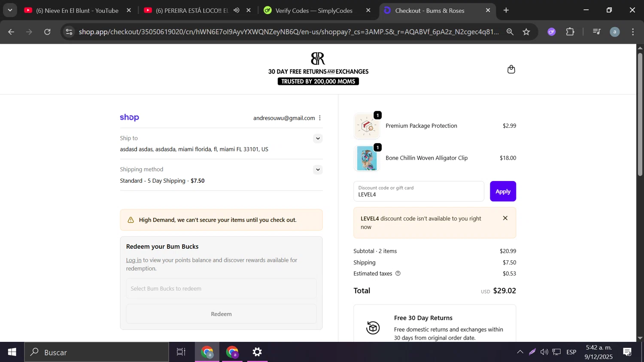Open the Chrome profile avatar

pos(615,32)
